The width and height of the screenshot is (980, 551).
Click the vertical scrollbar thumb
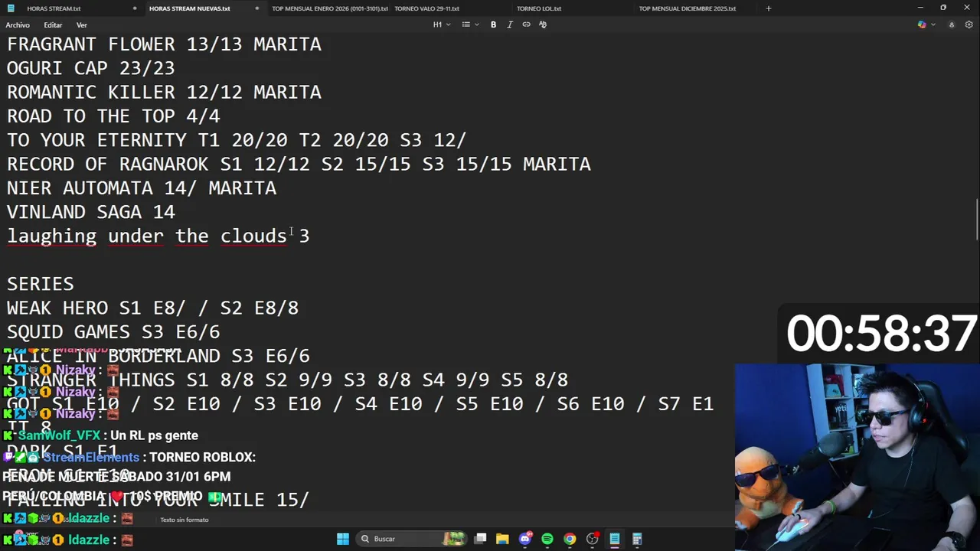pyautogui.click(x=976, y=220)
